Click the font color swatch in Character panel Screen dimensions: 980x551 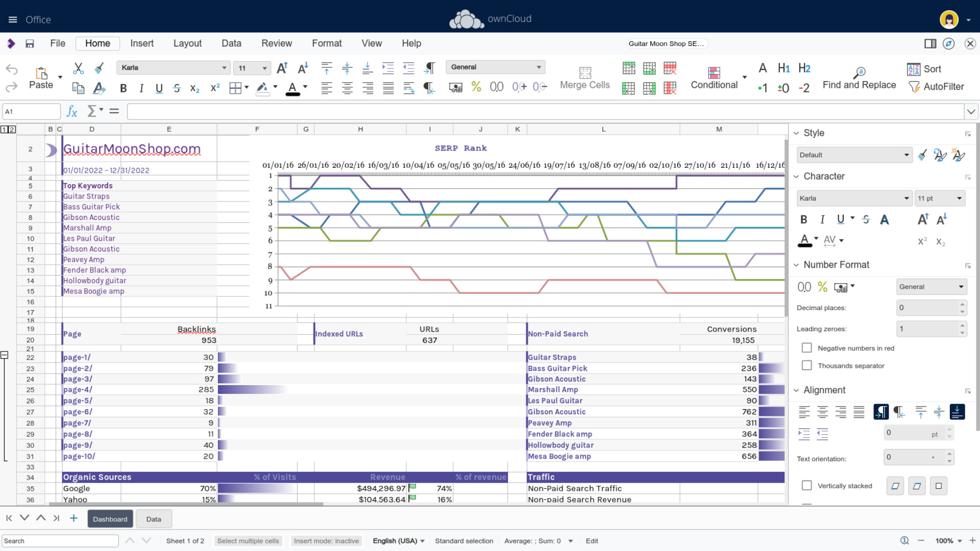pos(805,240)
